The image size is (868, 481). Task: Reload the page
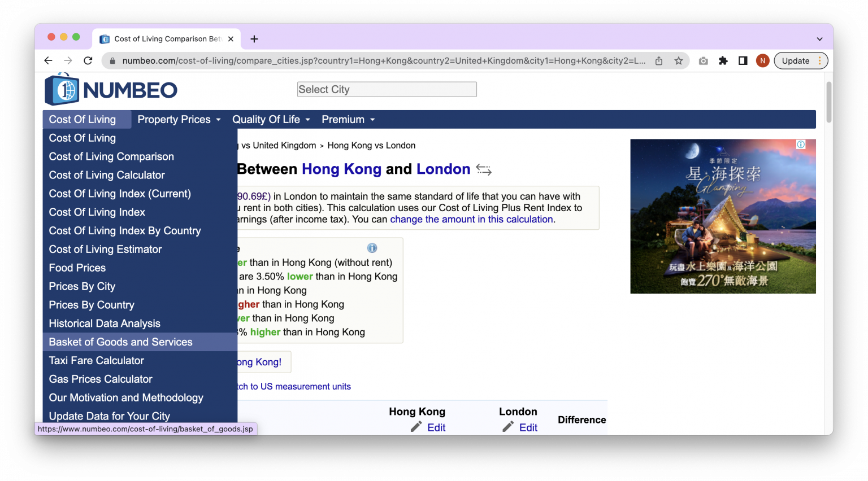tap(88, 61)
